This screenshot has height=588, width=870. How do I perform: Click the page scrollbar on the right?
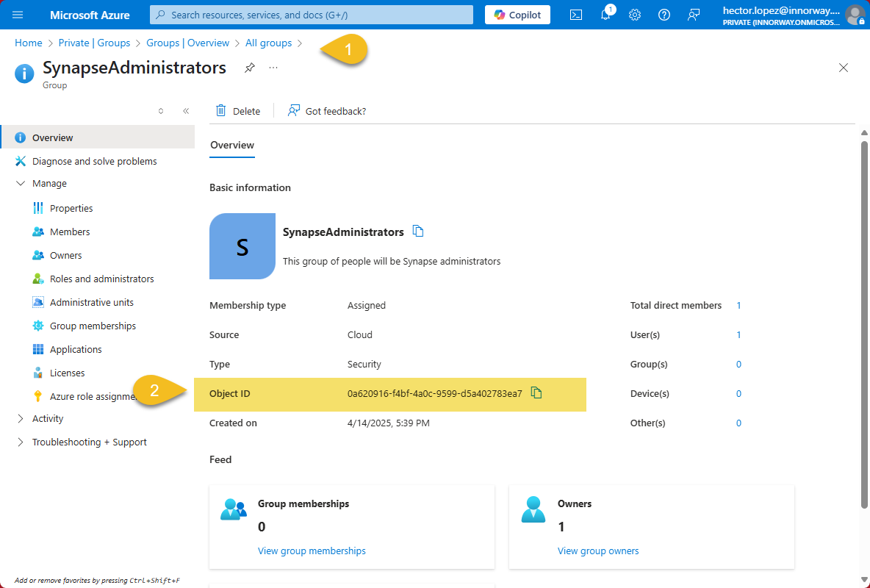coord(864,323)
